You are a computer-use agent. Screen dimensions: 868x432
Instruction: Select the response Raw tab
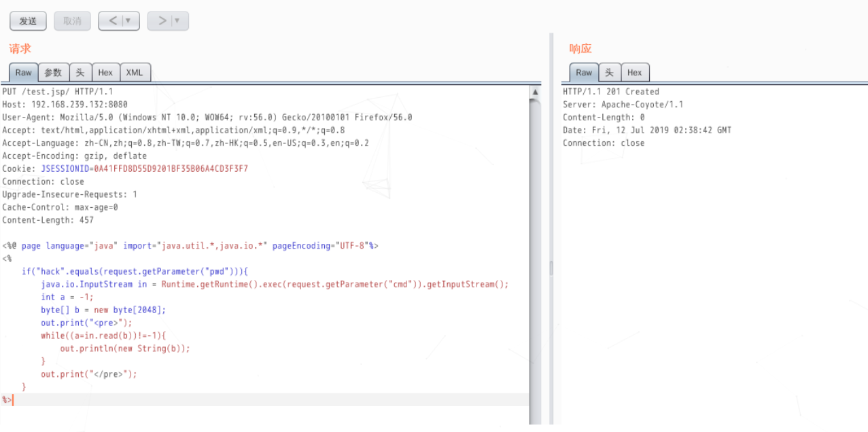(x=584, y=73)
